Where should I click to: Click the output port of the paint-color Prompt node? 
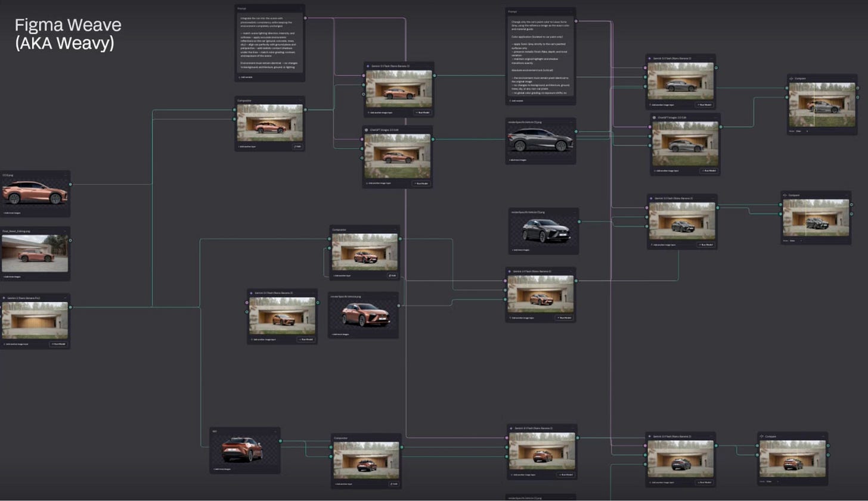point(576,21)
